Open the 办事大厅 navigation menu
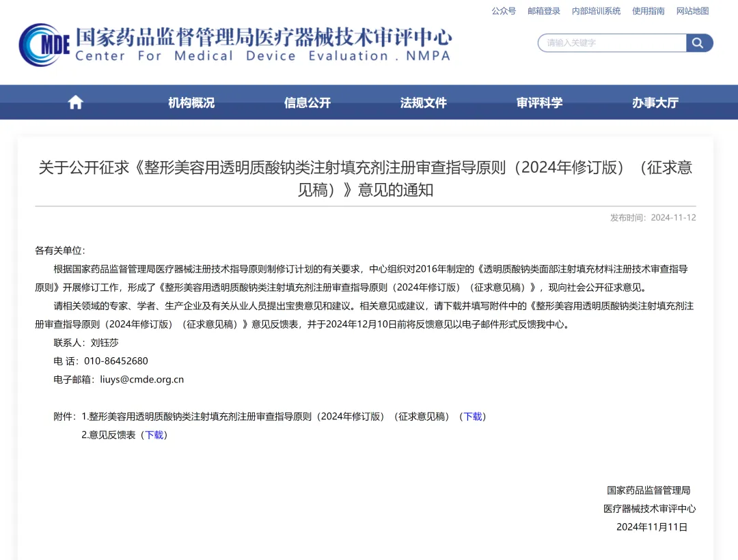 pyautogui.click(x=654, y=102)
